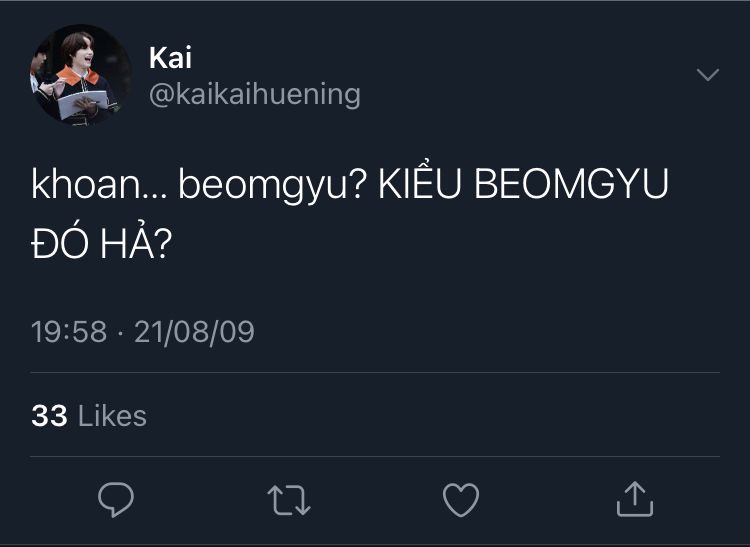750x547 pixels.
Task: Click the number 33 in the like count
Action: pos(49,416)
